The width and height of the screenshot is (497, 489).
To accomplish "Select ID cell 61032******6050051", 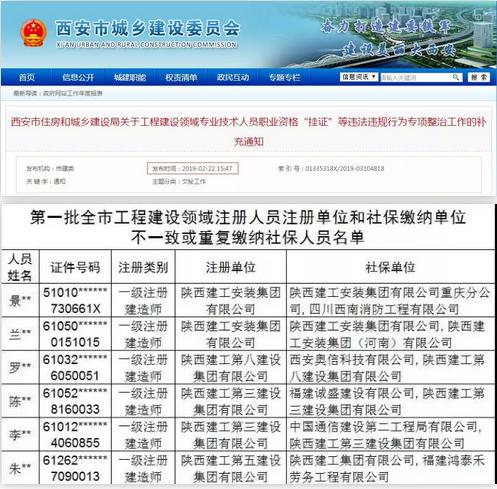I will pos(75,367).
